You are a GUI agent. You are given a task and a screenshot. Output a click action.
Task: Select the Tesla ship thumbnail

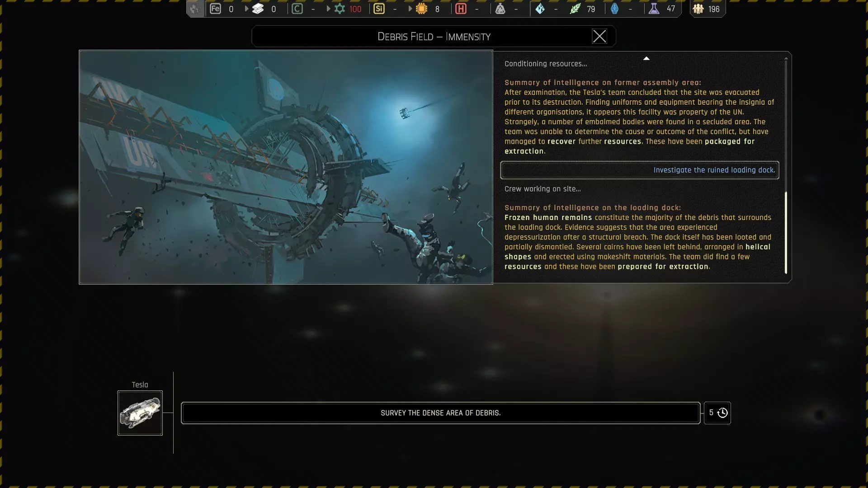[x=140, y=413]
